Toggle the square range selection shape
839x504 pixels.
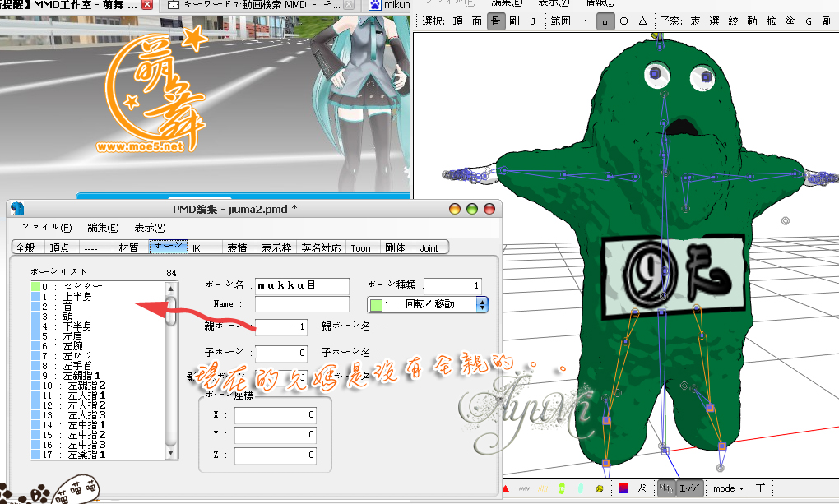tap(605, 21)
